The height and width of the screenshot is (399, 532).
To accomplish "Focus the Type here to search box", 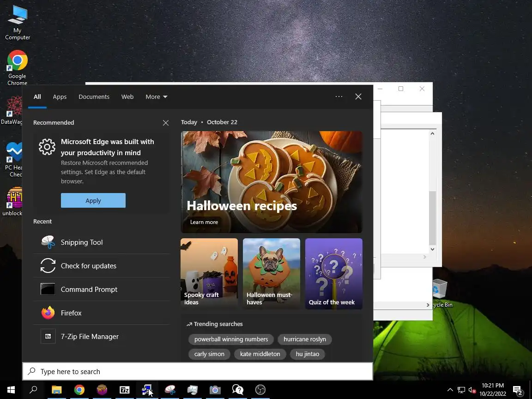I will pos(198,371).
